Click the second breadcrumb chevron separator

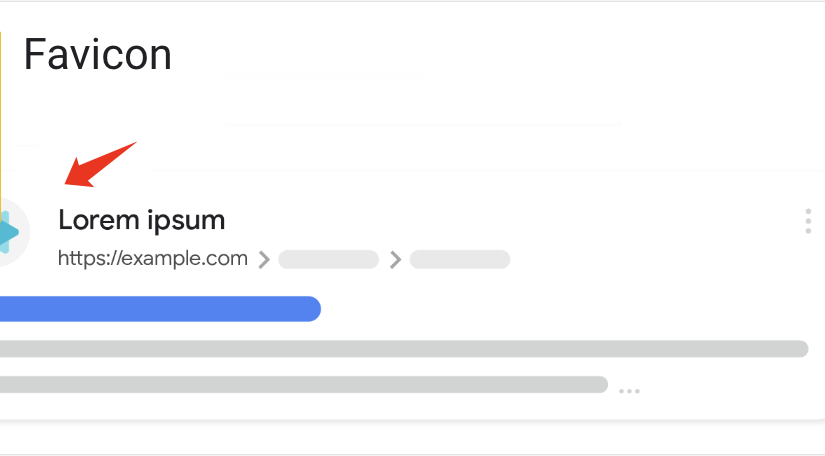tap(395, 260)
